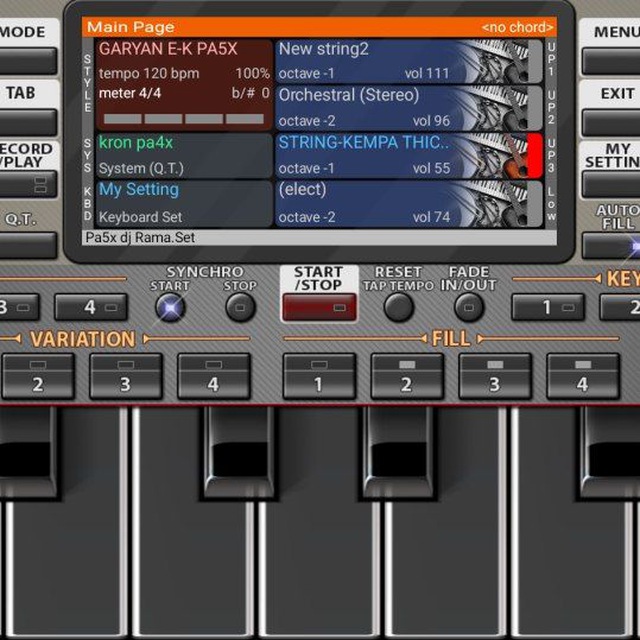Click the EXIT button
This screenshot has width=640, height=640.
[611, 122]
